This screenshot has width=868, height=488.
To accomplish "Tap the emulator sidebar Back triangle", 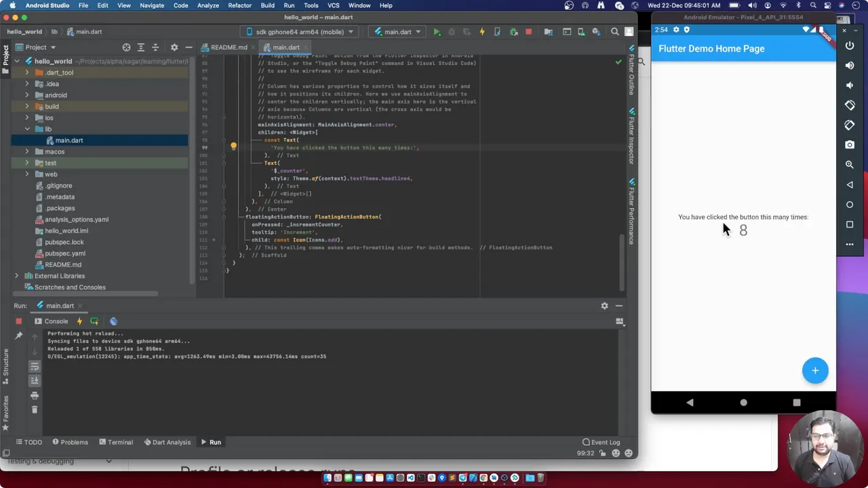I will (x=850, y=184).
